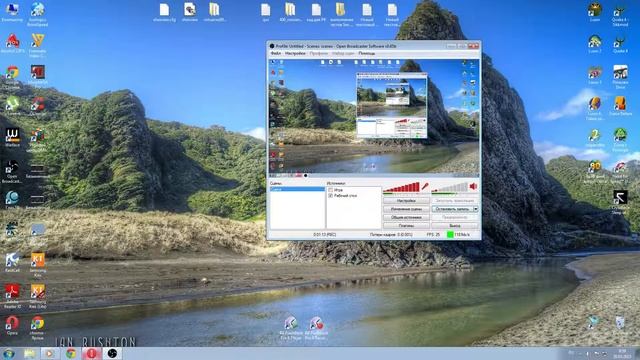Viewport: 640px width, 360px height.
Task: Launch Samsung Kies desktop shortcut
Action: [38, 264]
